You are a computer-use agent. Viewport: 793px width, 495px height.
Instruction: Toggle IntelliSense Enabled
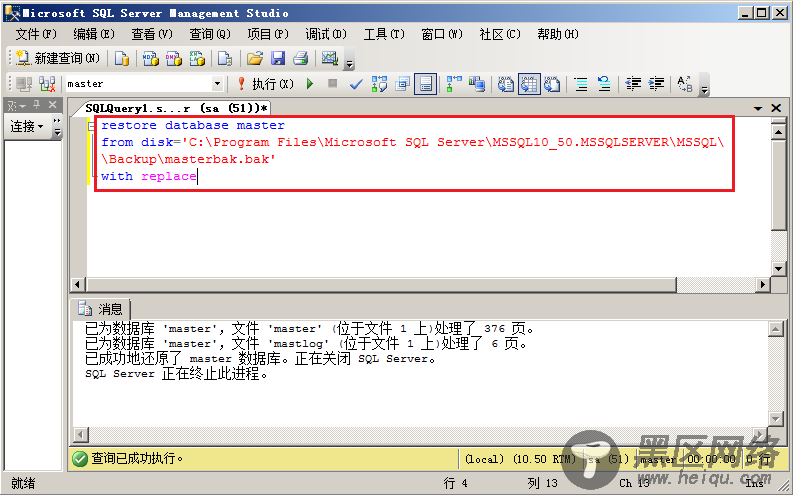[x=425, y=83]
